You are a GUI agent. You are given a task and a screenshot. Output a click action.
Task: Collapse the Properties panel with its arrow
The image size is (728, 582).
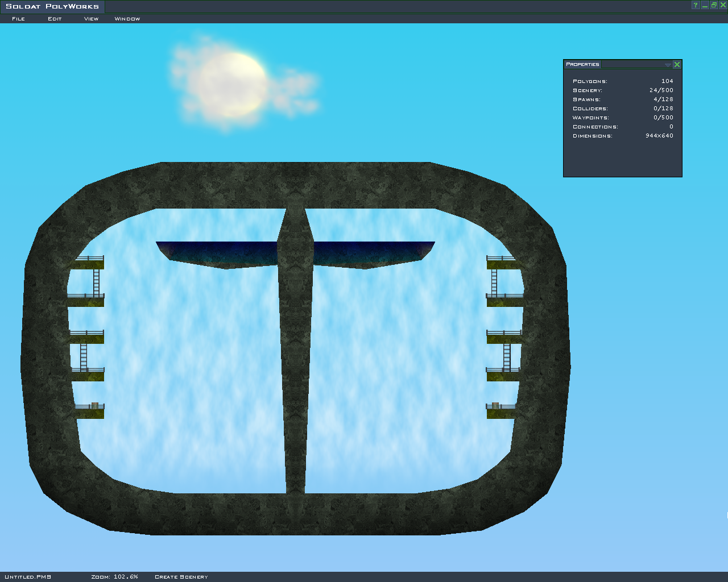point(668,65)
